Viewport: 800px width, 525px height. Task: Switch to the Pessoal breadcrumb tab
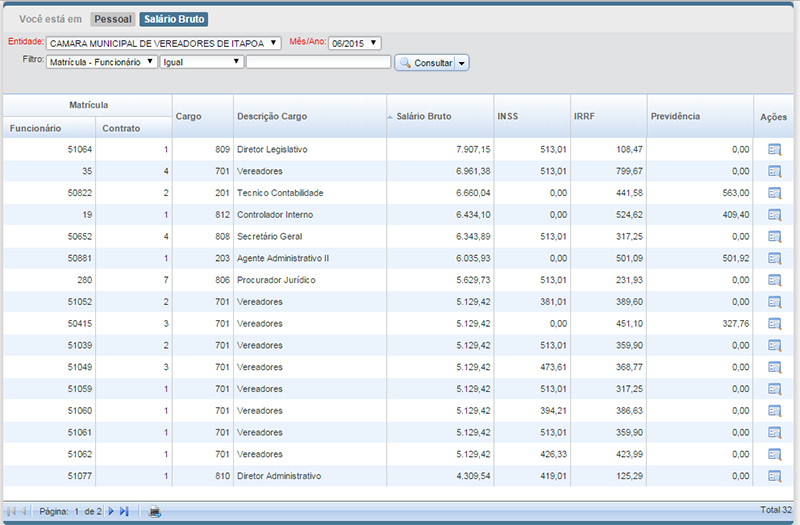pyautogui.click(x=112, y=19)
